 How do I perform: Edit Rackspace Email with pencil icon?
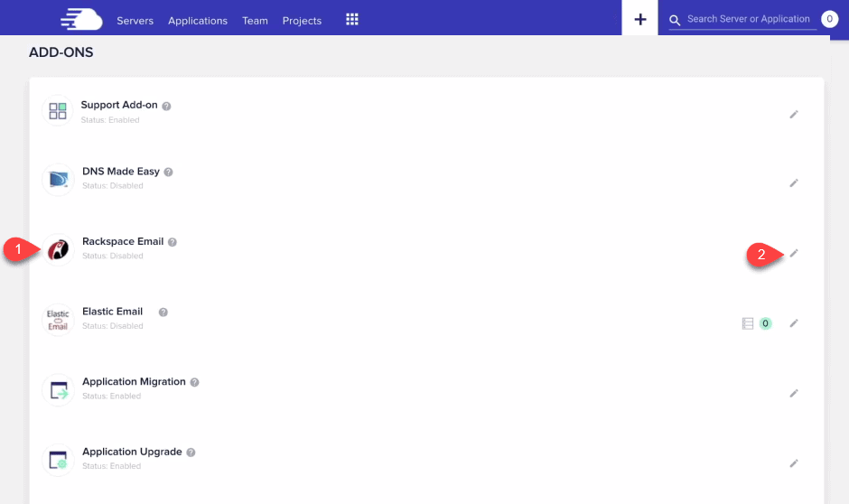794,253
